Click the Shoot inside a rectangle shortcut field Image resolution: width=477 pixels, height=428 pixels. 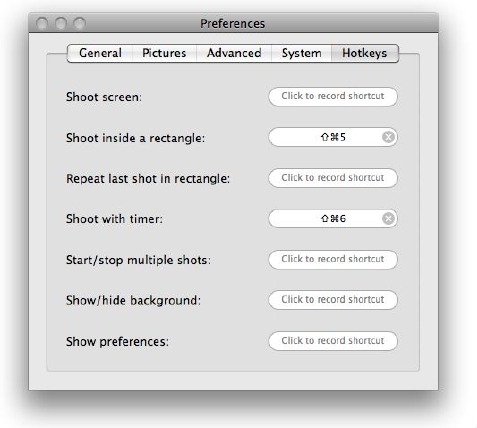(333, 137)
